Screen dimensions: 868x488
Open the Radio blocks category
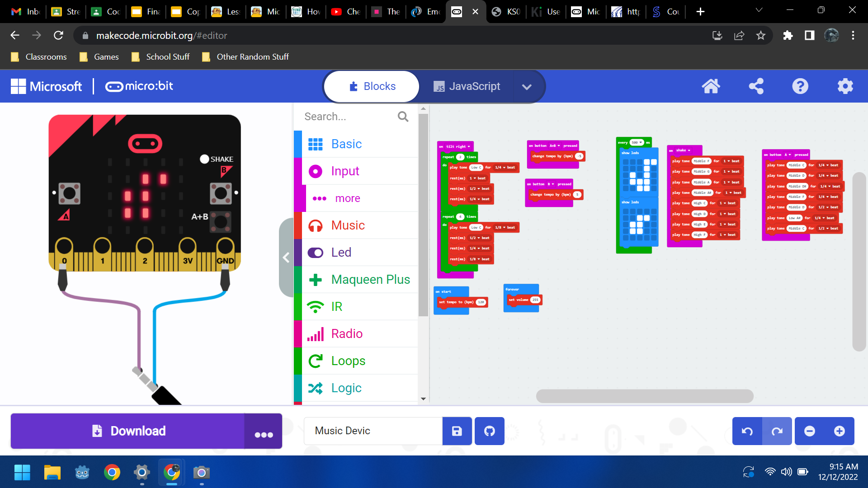(x=347, y=333)
